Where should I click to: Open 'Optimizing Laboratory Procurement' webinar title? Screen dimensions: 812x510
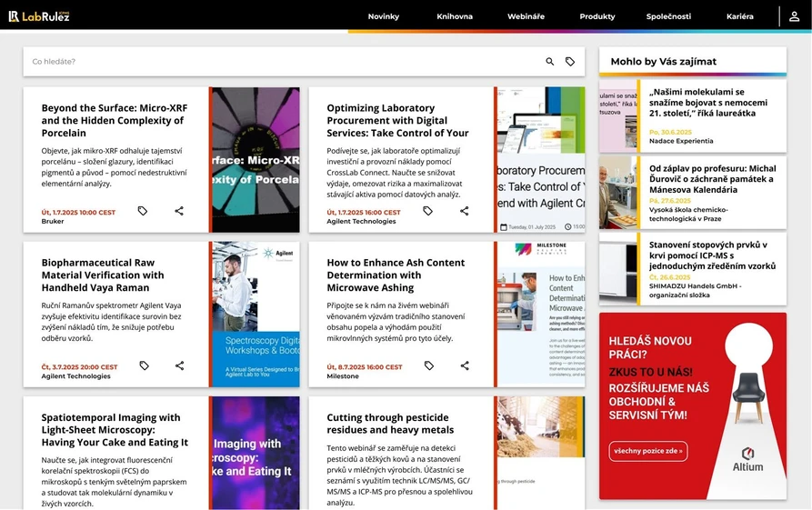pos(397,120)
